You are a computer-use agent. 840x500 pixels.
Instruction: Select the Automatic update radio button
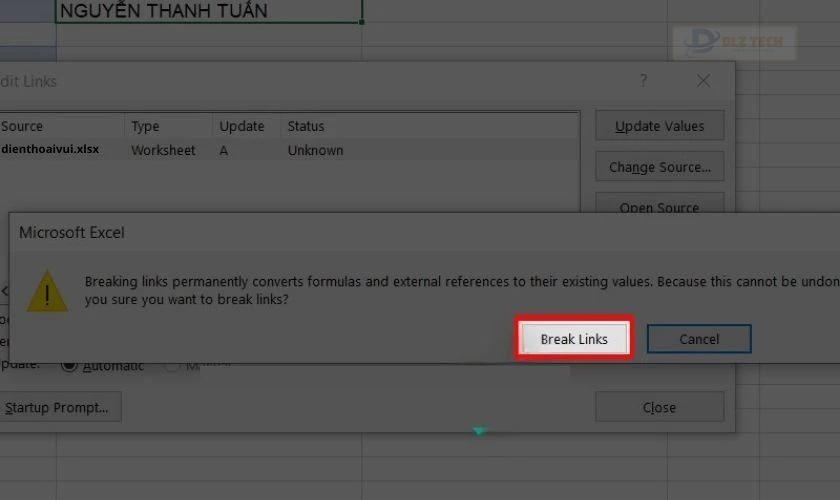point(69,366)
